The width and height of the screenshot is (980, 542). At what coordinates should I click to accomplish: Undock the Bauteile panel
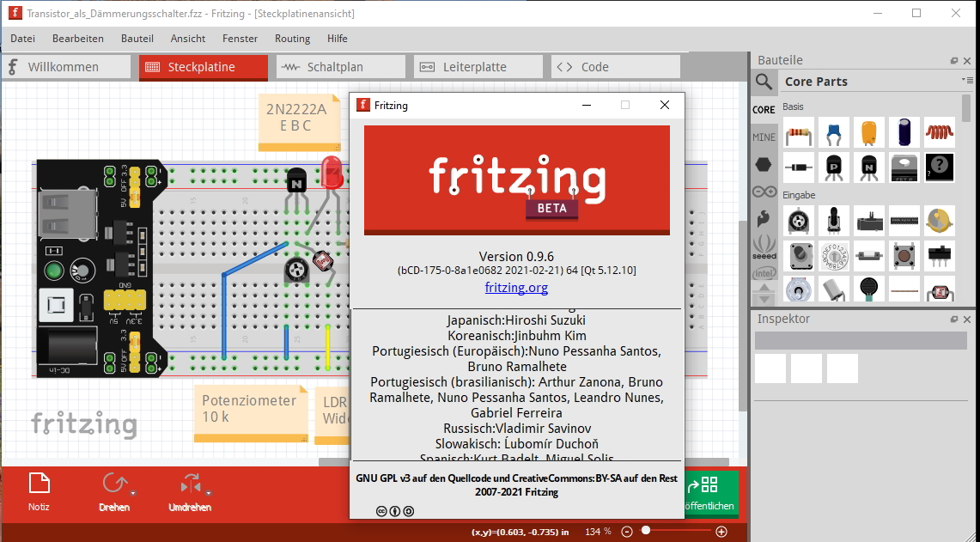tap(953, 61)
